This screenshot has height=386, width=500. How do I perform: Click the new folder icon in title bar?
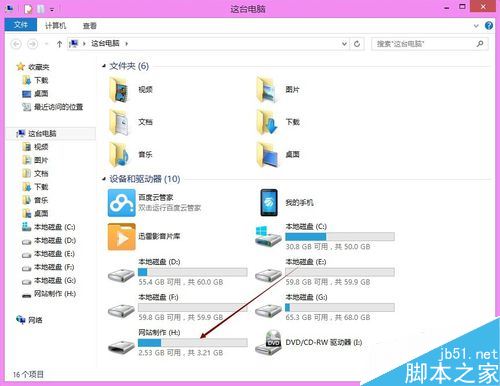[x=41, y=9]
